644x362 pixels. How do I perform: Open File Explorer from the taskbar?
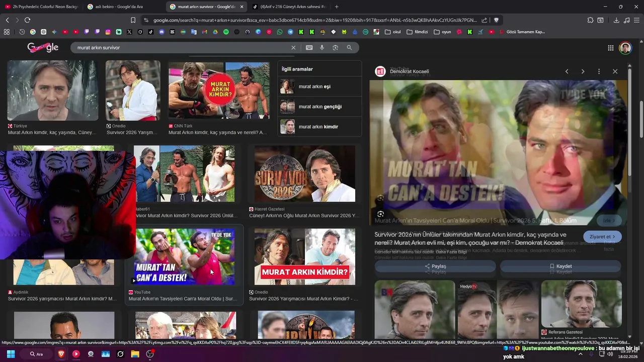135,354
